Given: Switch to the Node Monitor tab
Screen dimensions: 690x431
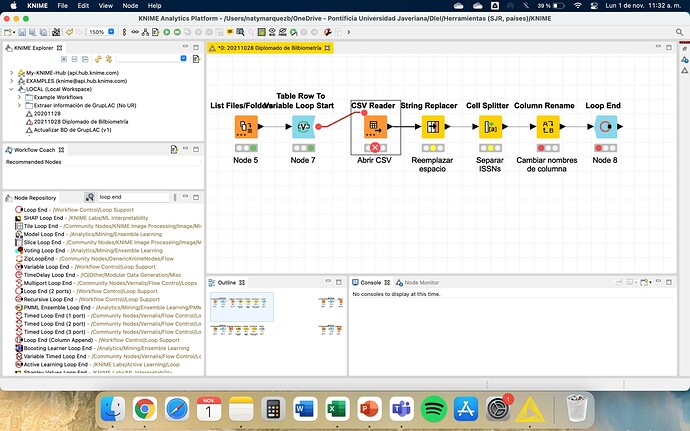Looking at the screenshot, I should [x=417, y=283].
